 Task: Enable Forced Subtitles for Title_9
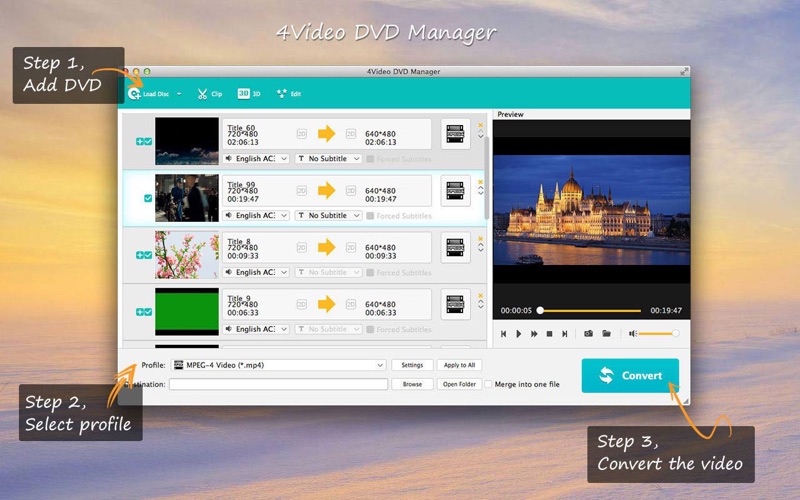tap(370, 329)
